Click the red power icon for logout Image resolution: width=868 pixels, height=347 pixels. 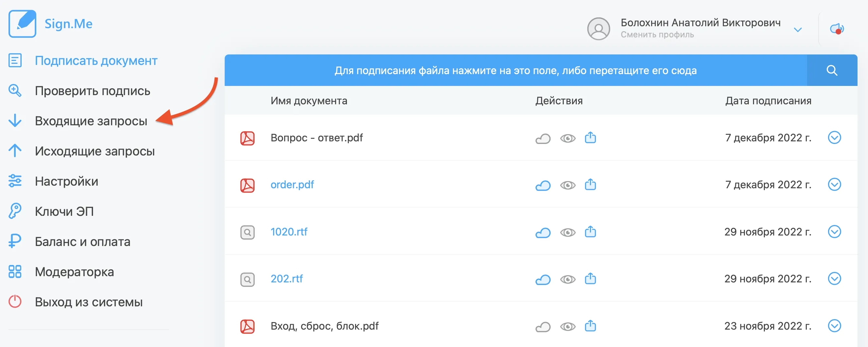pyautogui.click(x=15, y=301)
